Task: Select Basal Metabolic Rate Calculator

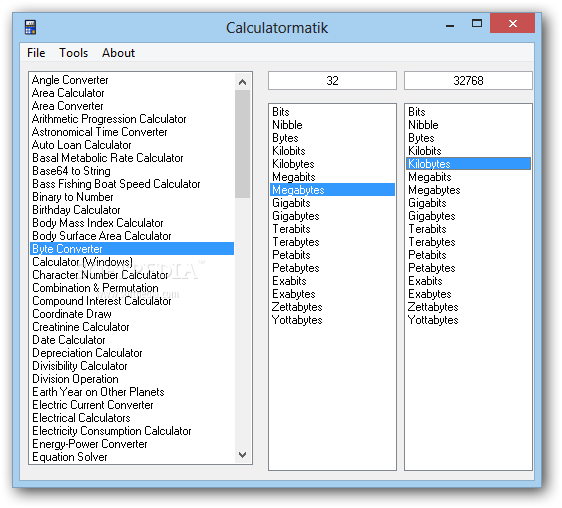Action: click(x=132, y=158)
